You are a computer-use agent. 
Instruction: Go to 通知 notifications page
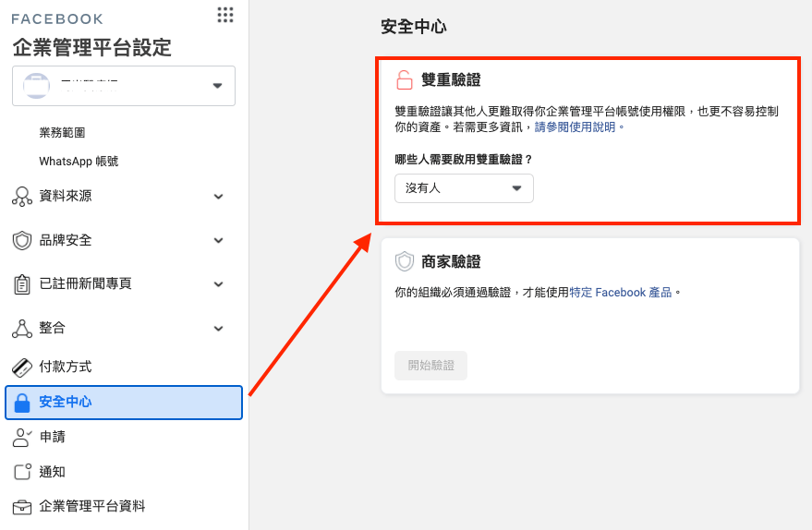(x=53, y=472)
